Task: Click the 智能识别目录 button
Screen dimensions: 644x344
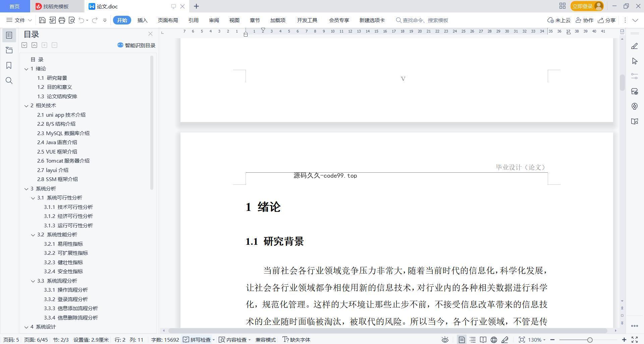Action: pos(136,45)
